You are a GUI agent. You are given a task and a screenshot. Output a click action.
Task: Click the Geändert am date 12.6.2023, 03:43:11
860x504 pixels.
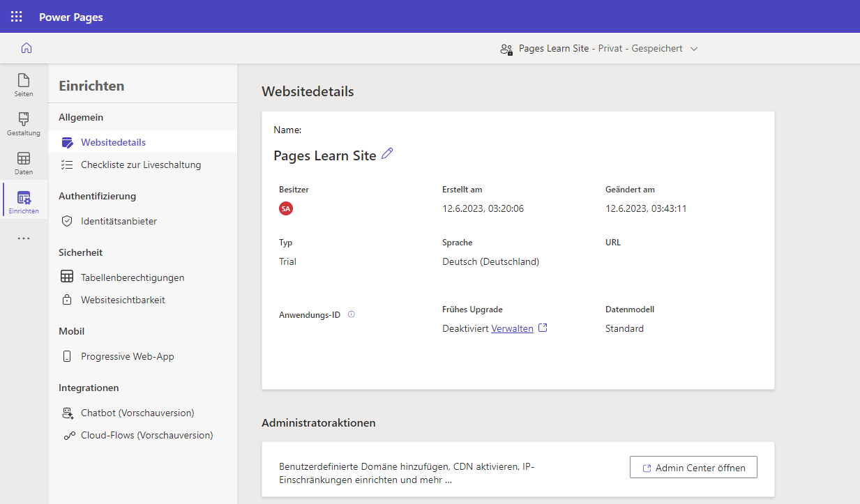[x=646, y=208]
